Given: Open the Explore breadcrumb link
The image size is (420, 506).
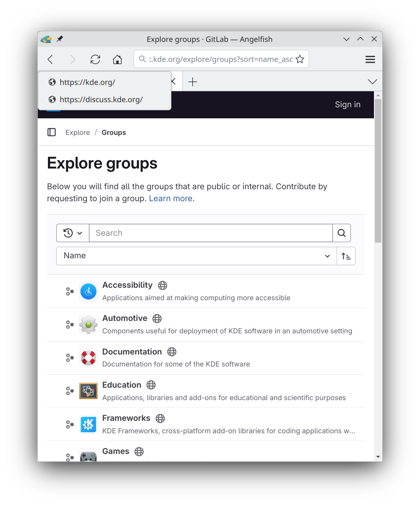Looking at the screenshot, I should tap(78, 133).
